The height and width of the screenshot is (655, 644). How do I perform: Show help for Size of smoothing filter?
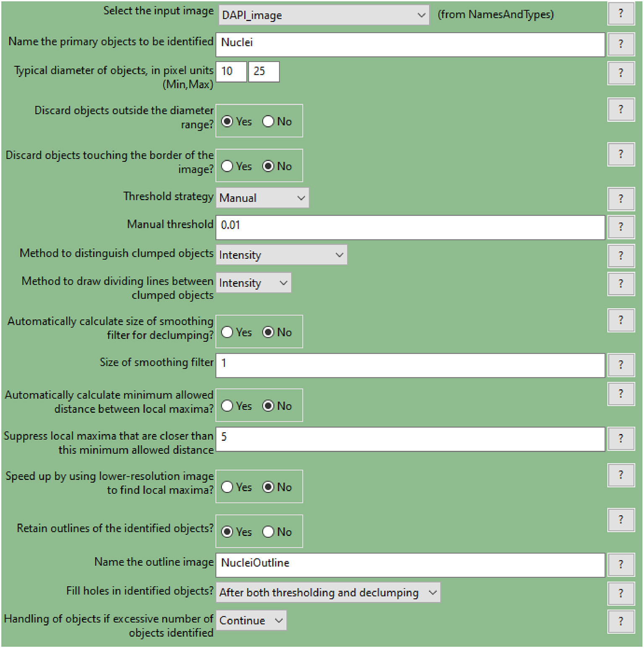point(621,365)
